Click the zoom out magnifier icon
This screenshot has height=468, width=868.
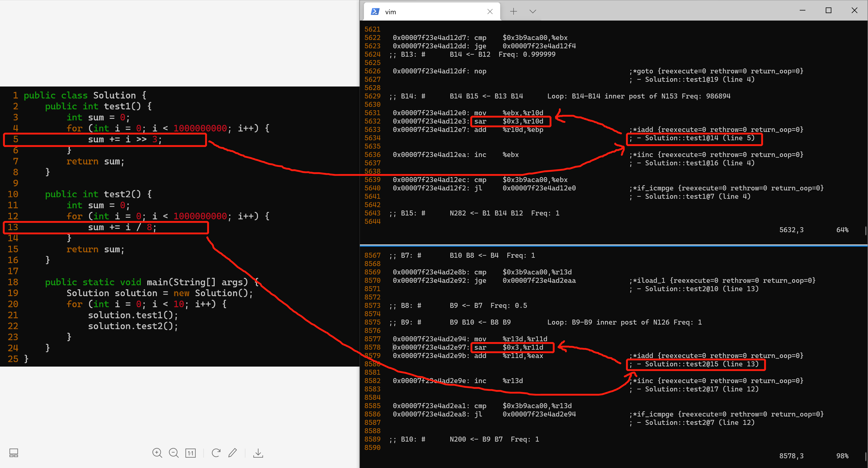coord(174,453)
